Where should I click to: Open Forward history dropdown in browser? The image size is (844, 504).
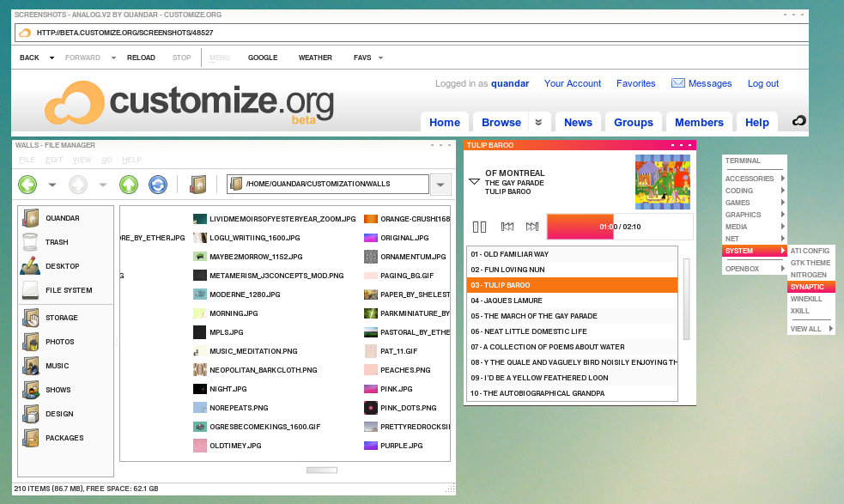pyautogui.click(x=113, y=58)
